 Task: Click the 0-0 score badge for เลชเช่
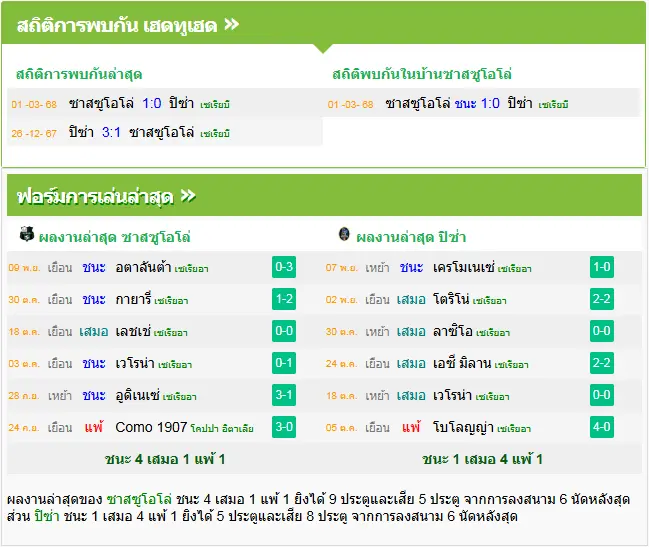[x=284, y=331]
